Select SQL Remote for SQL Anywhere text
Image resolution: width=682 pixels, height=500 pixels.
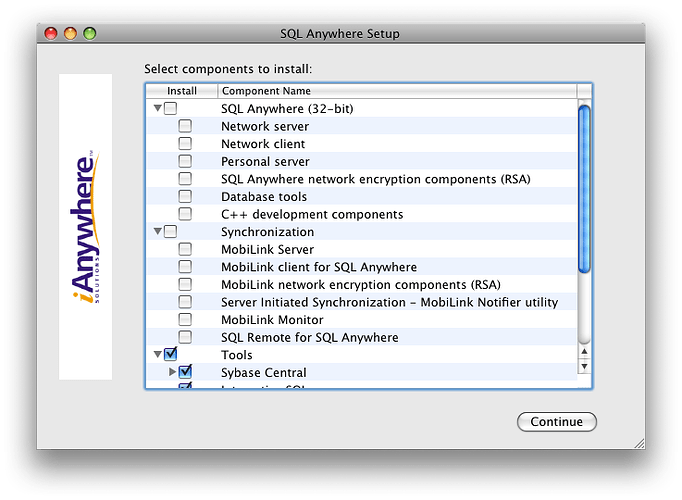click(x=310, y=337)
